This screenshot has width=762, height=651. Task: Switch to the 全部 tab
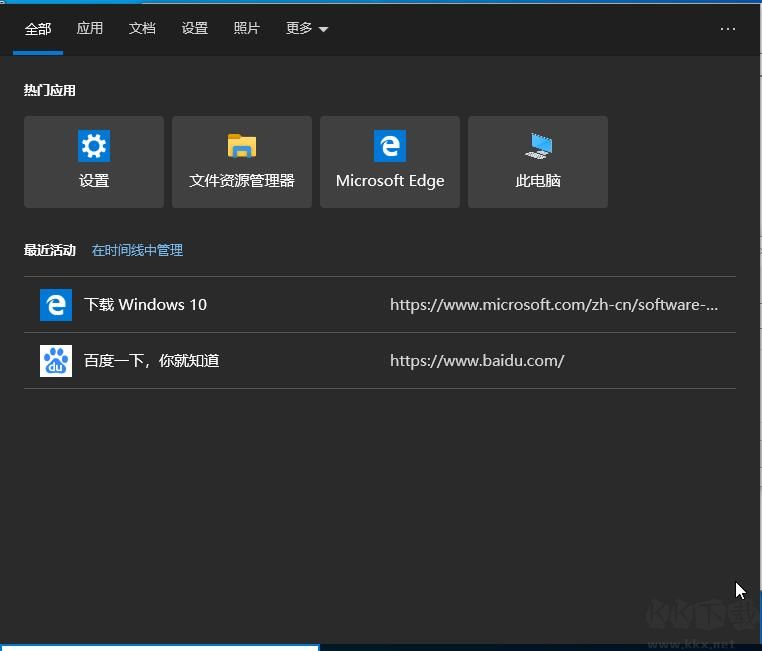click(38, 29)
